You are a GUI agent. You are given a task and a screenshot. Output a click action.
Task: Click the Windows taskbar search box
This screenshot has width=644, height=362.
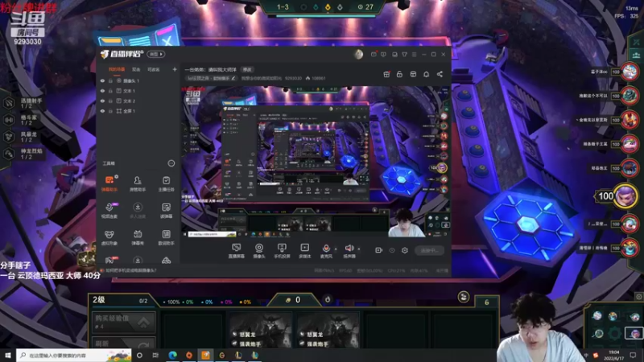pos(74,355)
